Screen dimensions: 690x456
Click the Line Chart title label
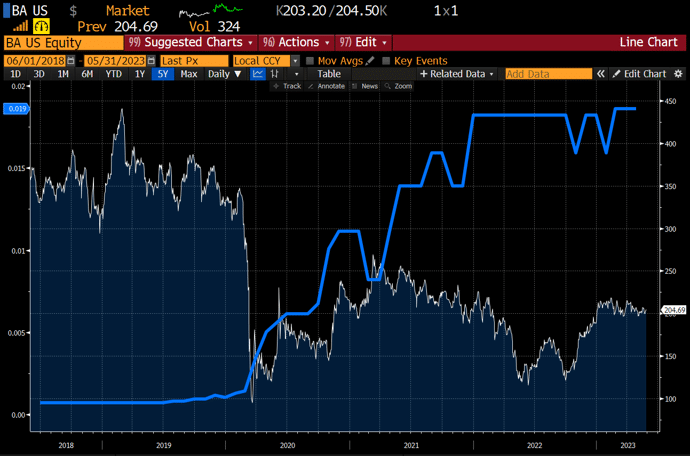pos(648,42)
